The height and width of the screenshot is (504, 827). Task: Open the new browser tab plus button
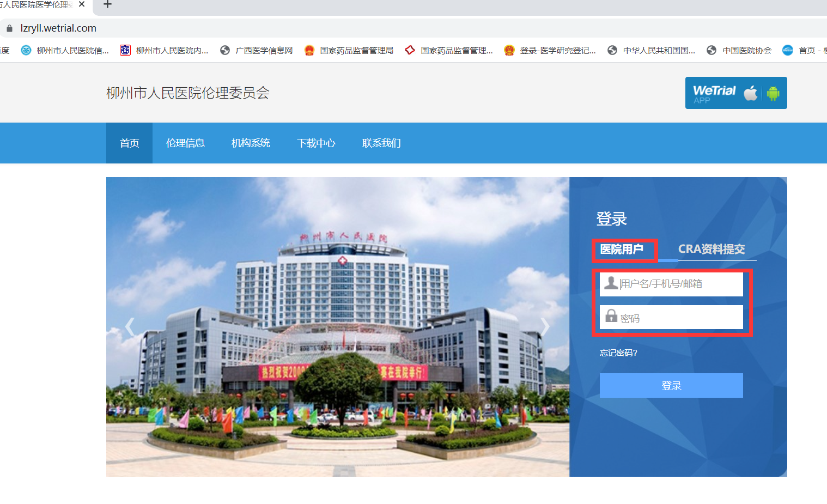point(107,5)
